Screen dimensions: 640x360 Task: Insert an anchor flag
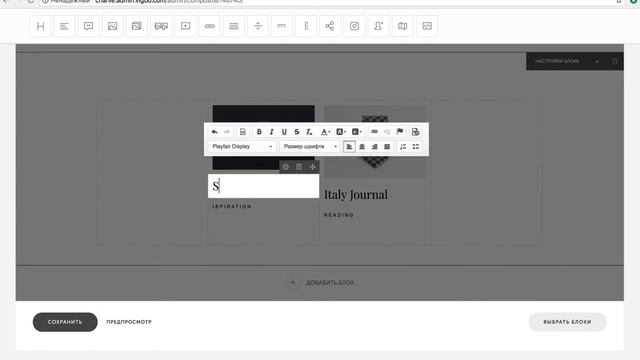click(400, 132)
